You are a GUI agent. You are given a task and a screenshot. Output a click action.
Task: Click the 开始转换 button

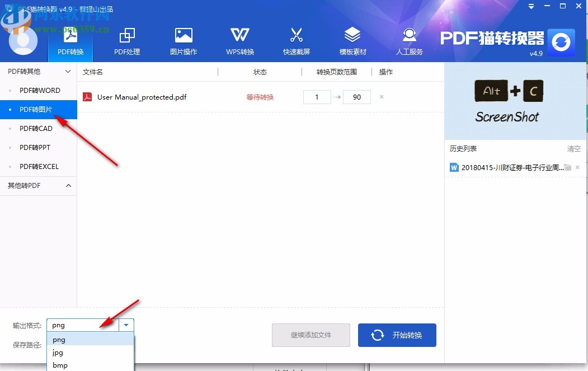(x=397, y=335)
